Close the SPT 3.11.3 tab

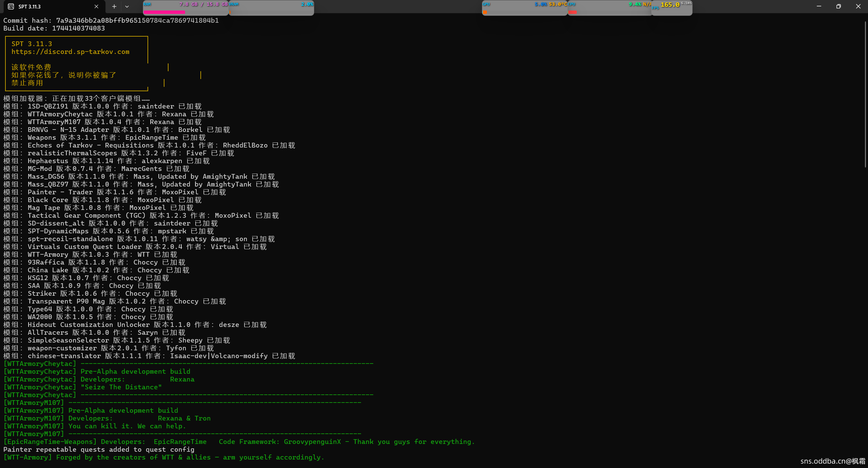96,6
